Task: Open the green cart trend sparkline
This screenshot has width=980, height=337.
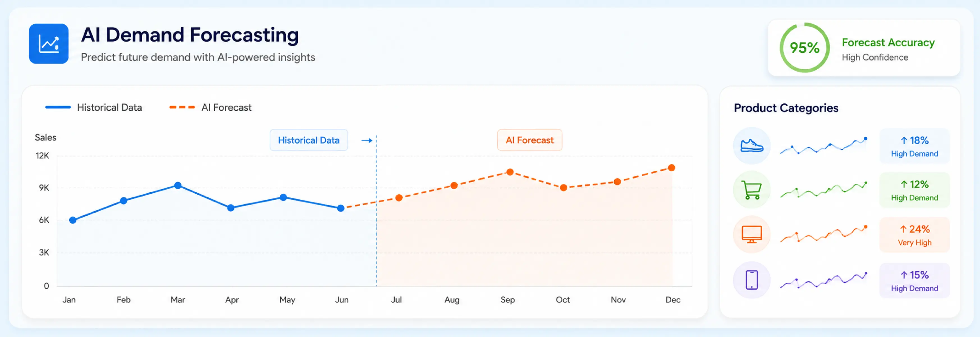Action: (824, 190)
